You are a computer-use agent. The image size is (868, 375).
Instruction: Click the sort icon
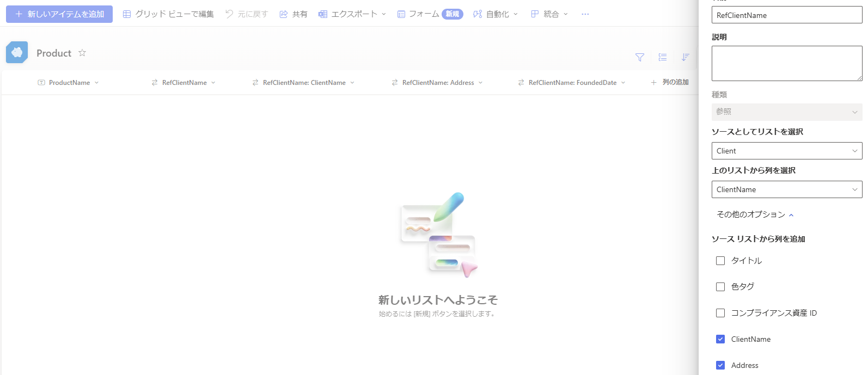[x=686, y=57]
